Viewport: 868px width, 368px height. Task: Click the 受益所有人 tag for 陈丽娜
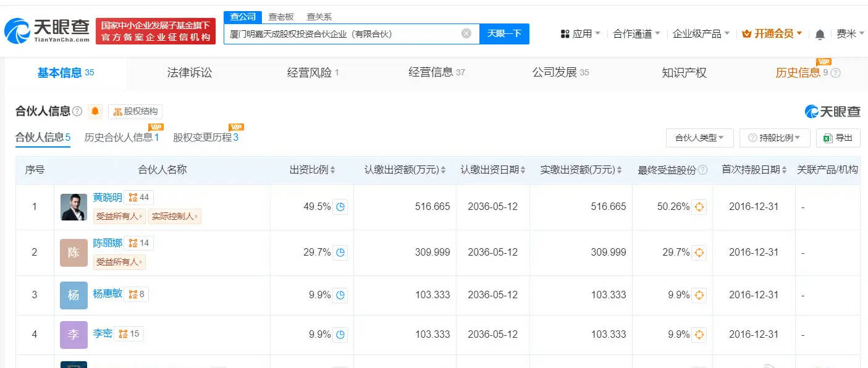click(120, 262)
